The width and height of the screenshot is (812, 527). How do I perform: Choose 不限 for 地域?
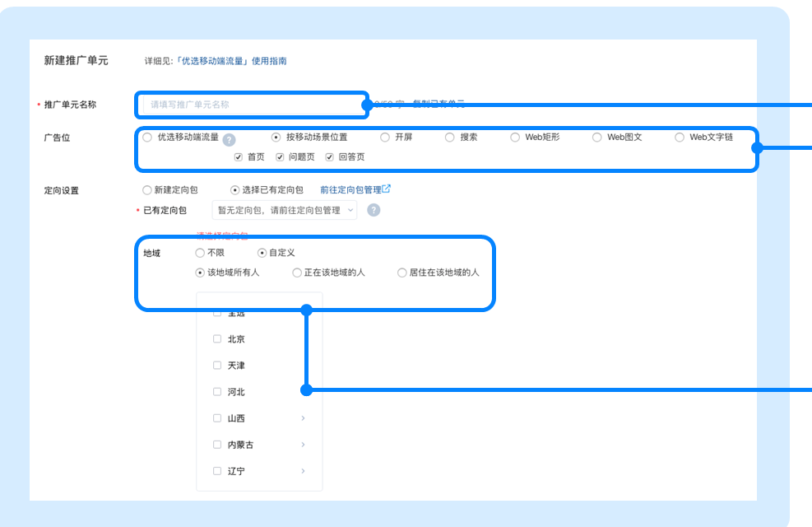200,253
